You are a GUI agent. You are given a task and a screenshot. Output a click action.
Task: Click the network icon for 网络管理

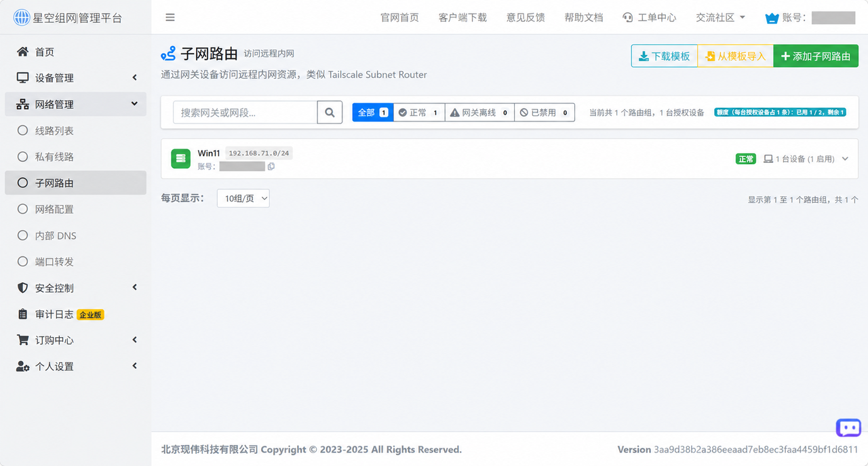coord(23,104)
